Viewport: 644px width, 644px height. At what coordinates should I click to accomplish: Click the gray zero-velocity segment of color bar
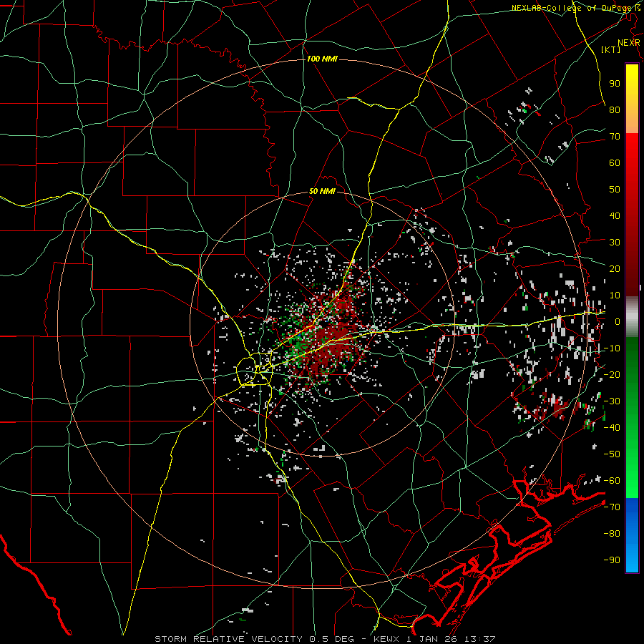click(x=632, y=317)
